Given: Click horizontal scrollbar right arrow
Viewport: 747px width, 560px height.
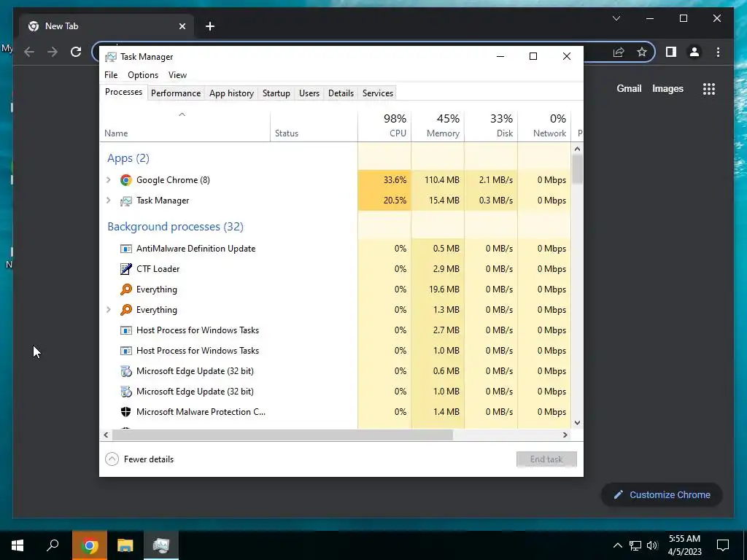Looking at the screenshot, I should (x=565, y=435).
